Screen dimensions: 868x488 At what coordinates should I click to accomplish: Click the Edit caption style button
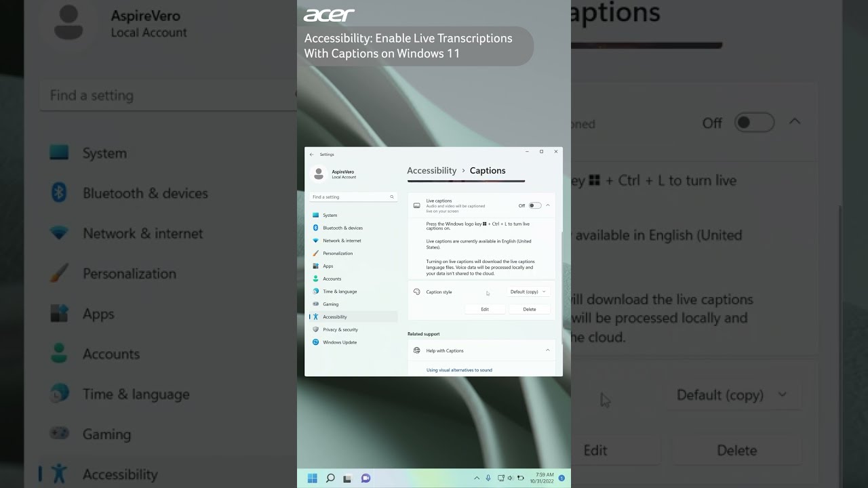(485, 309)
